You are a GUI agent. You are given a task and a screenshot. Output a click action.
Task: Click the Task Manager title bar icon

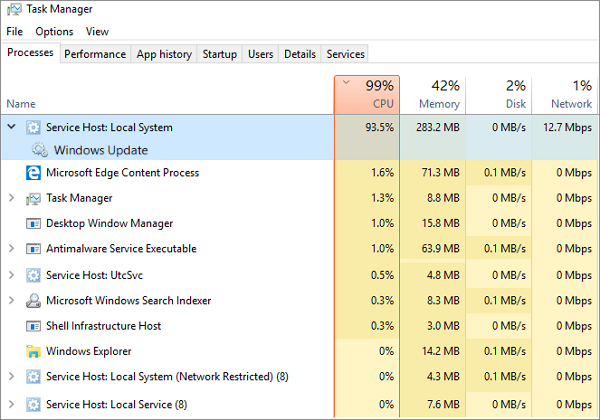(x=15, y=9)
